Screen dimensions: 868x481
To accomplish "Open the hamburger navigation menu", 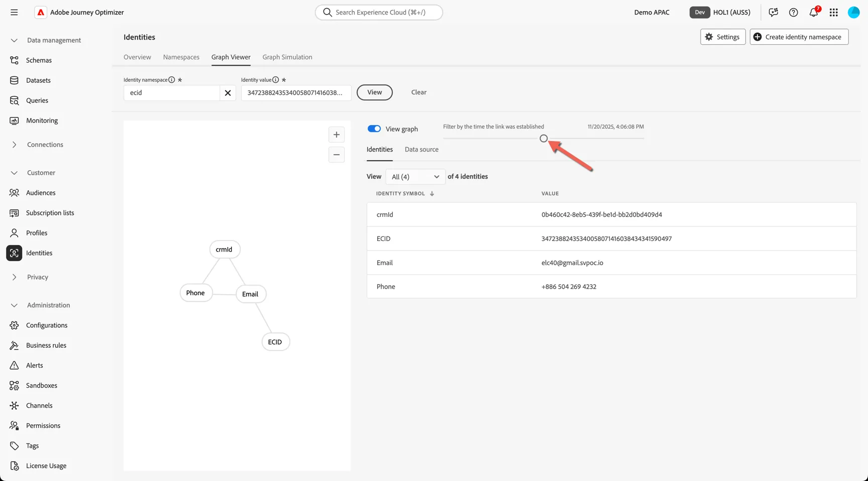I will pyautogui.click(x=14, y=12).
